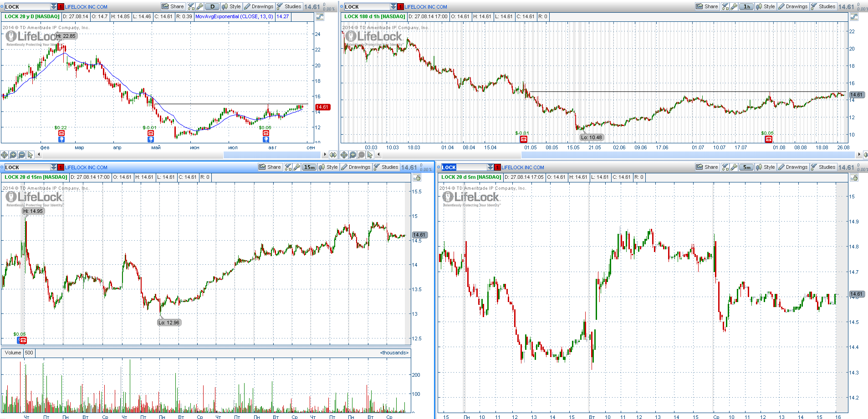Viewport: 868px width, 419px height.
Task: Open settings wrench in 1h chart toolbar
Action: (x=734, y=6)
